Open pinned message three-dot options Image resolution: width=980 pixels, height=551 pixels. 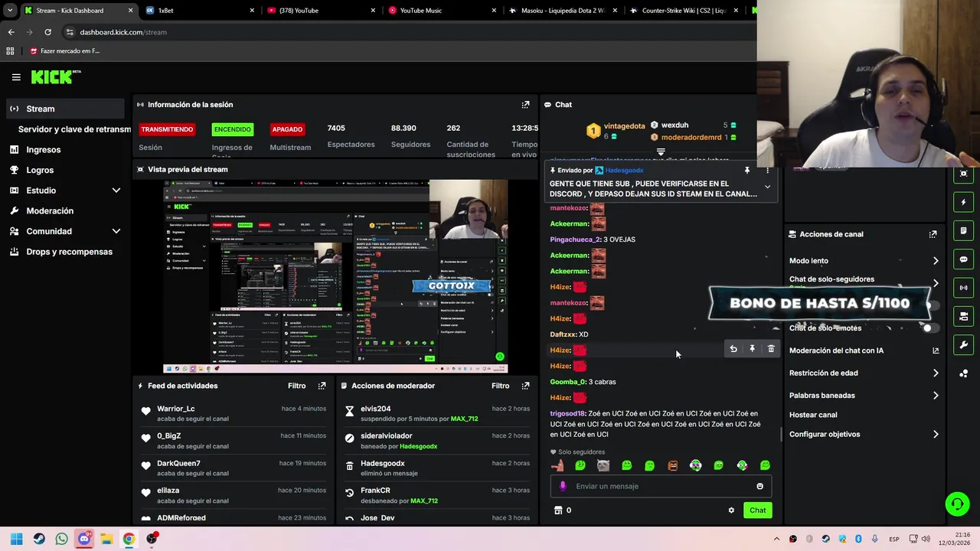tap(767, 171)
